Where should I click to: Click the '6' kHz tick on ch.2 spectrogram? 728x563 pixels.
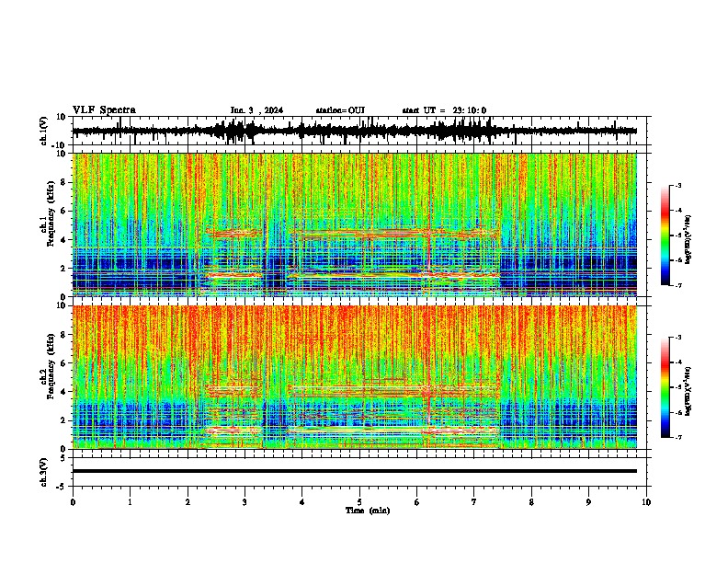pyautogui.click(x=63, y=363)
